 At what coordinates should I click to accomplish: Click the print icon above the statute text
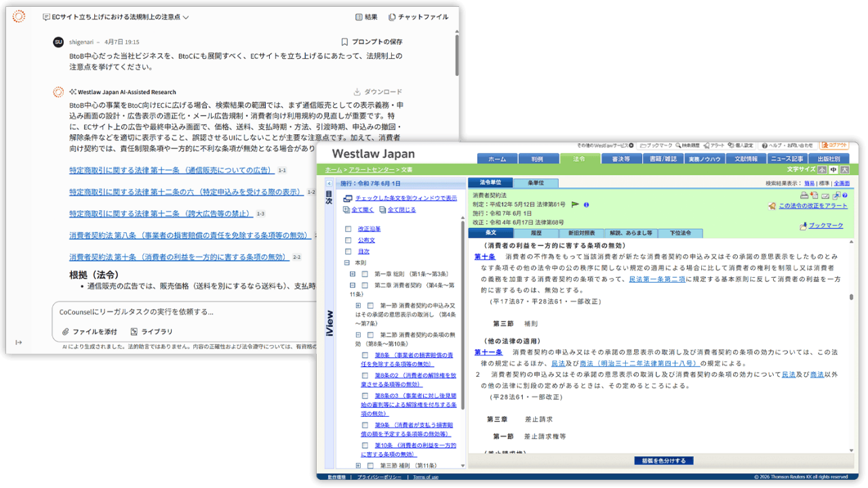(x=804, y=195)
